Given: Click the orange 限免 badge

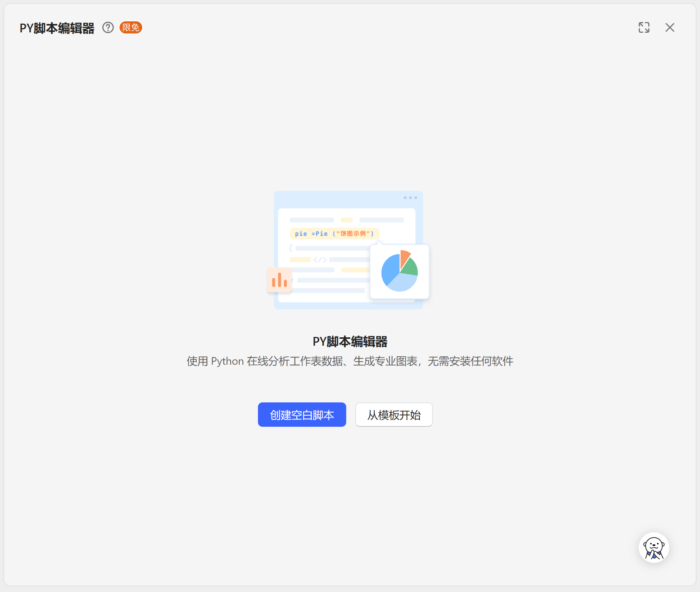Looking at the screenshot, I should (x=130, y=27).
